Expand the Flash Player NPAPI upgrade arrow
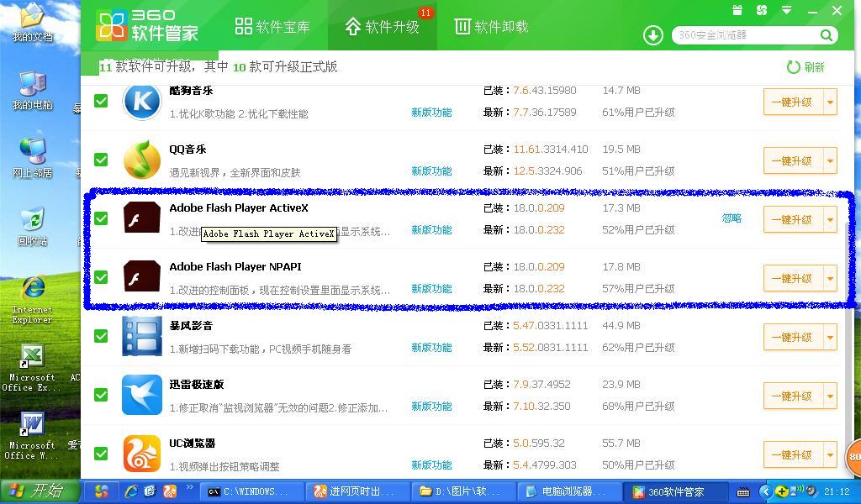The image size is (861, 504). (x=830, y=278)
